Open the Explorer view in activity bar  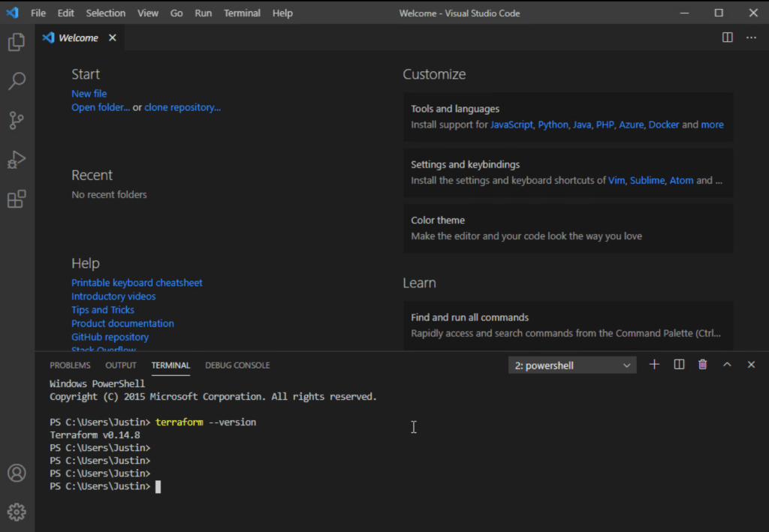click(x=17, y=43)
